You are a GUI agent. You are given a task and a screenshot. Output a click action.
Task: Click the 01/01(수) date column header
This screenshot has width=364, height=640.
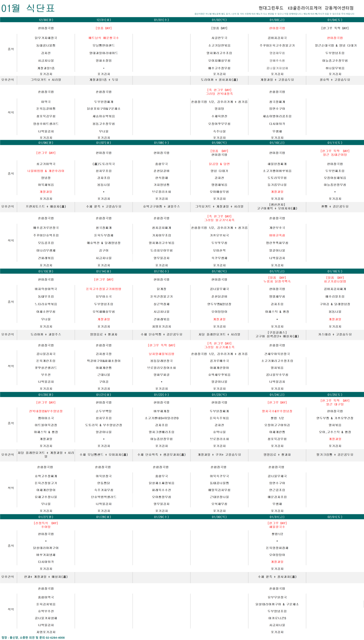162,20
